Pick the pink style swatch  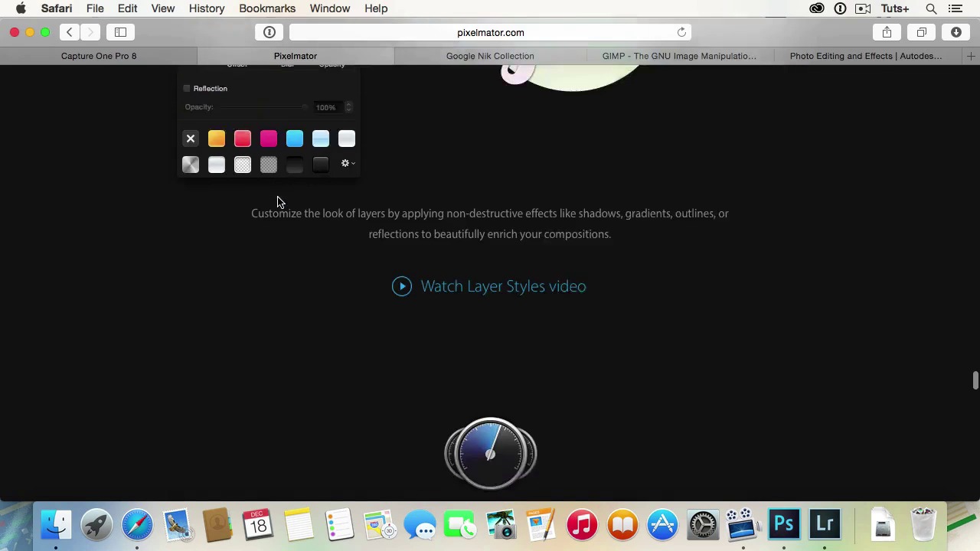coord(269,139)
